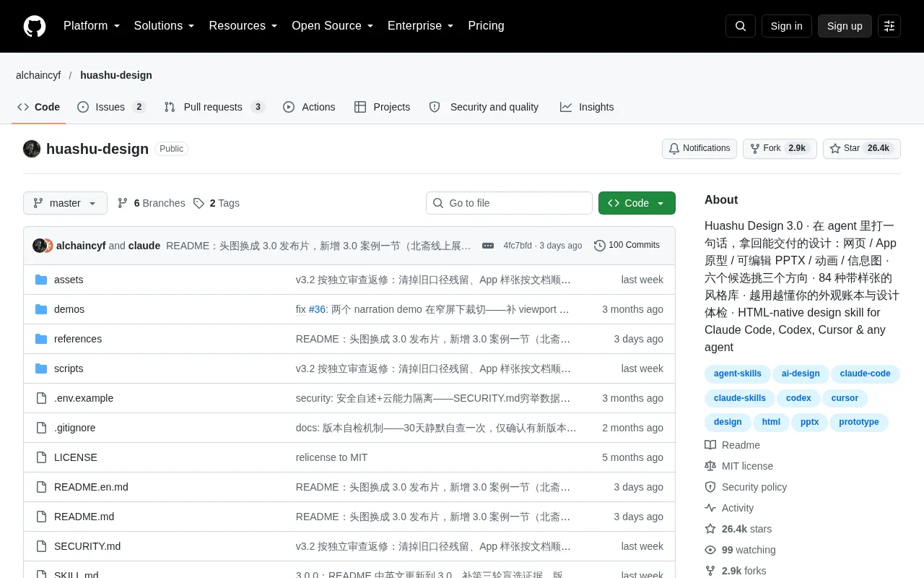924x578 pixels.
Task: Open the Security and quality tab
Action: 484,107
